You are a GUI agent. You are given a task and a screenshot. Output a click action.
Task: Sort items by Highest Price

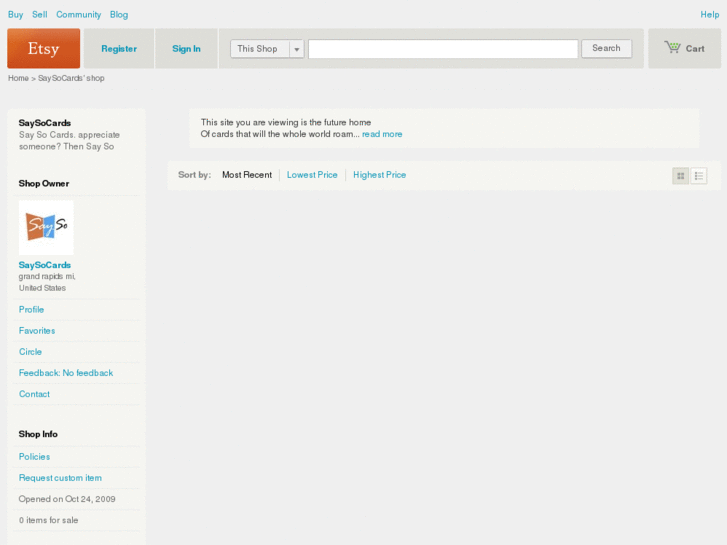[x=380, y=175]
